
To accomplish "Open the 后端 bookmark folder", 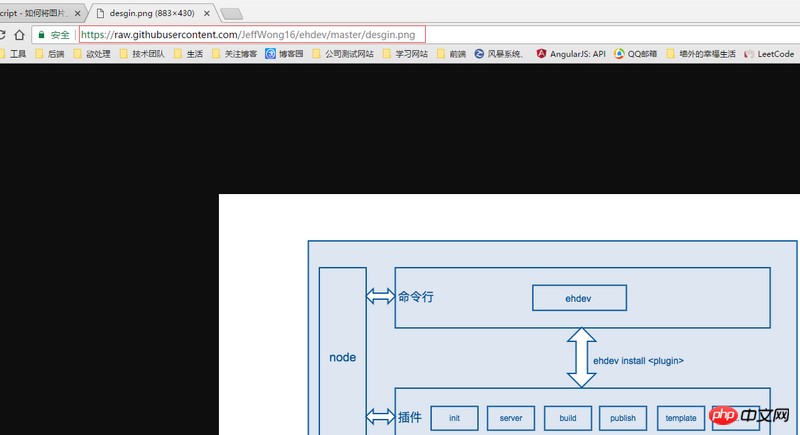I will 50,54.
